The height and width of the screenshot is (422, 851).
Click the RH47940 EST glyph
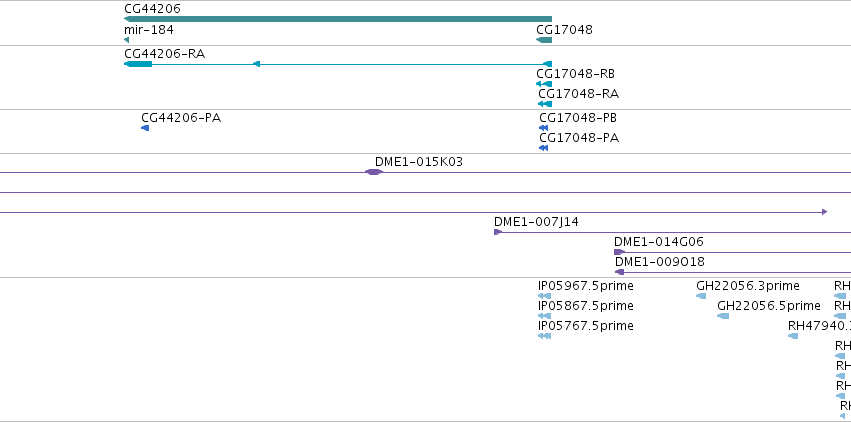tap(793, 336)
